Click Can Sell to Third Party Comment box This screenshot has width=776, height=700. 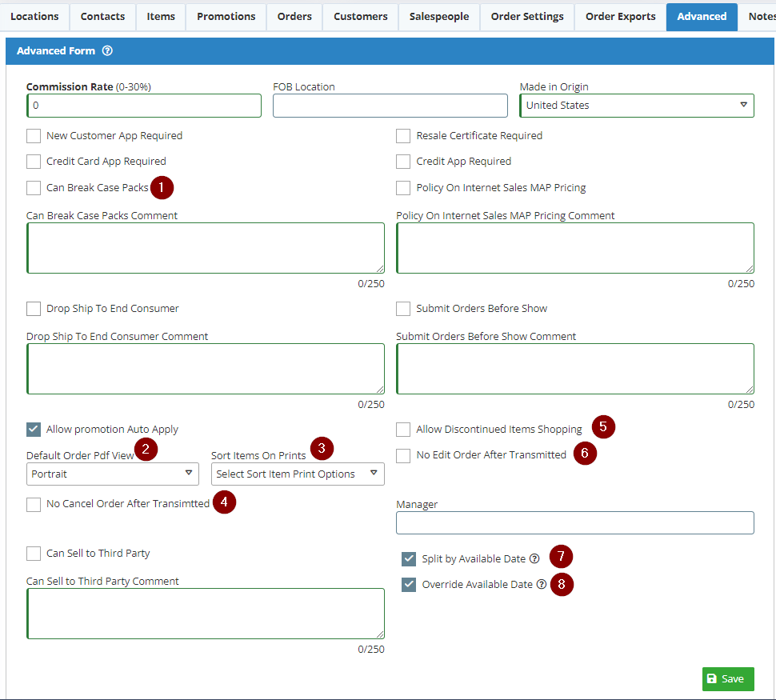coord(206,614)
